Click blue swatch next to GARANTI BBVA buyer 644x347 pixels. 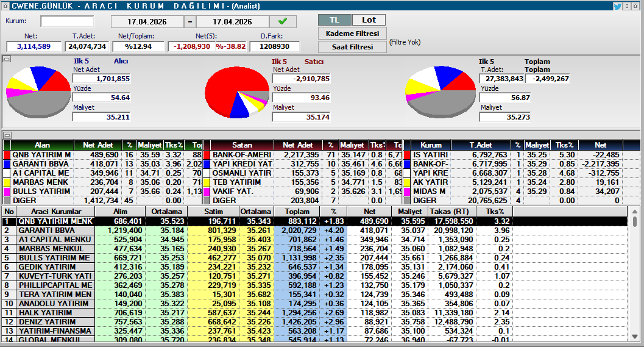(7, 164)
